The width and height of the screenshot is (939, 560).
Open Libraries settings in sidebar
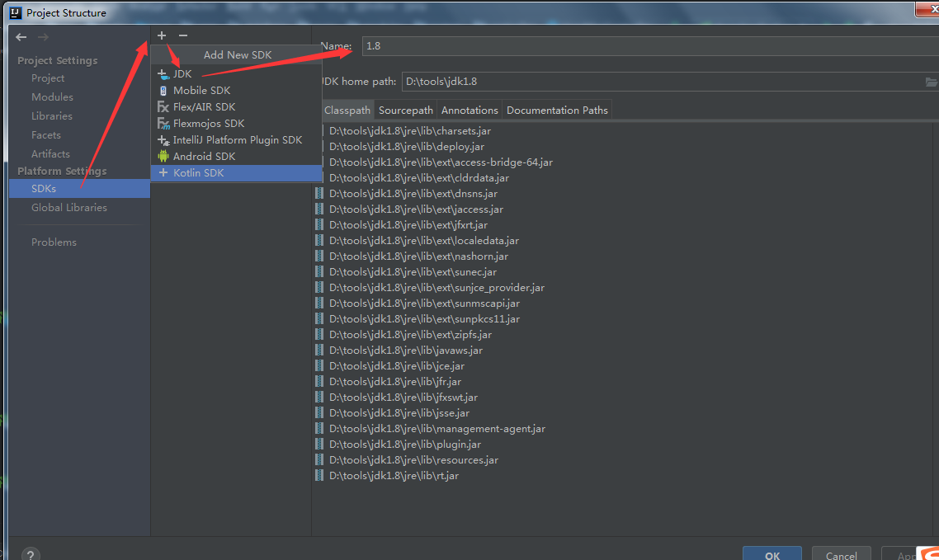pos(51,116)
